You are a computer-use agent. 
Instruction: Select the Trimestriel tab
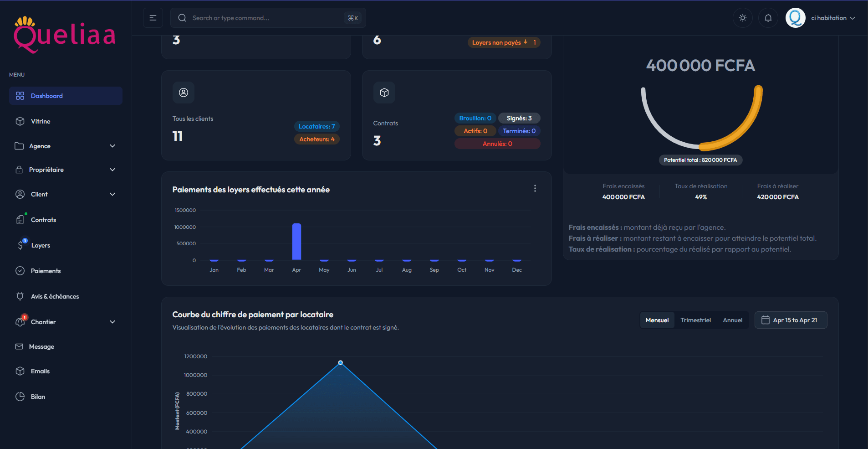[x=695, y=320]
